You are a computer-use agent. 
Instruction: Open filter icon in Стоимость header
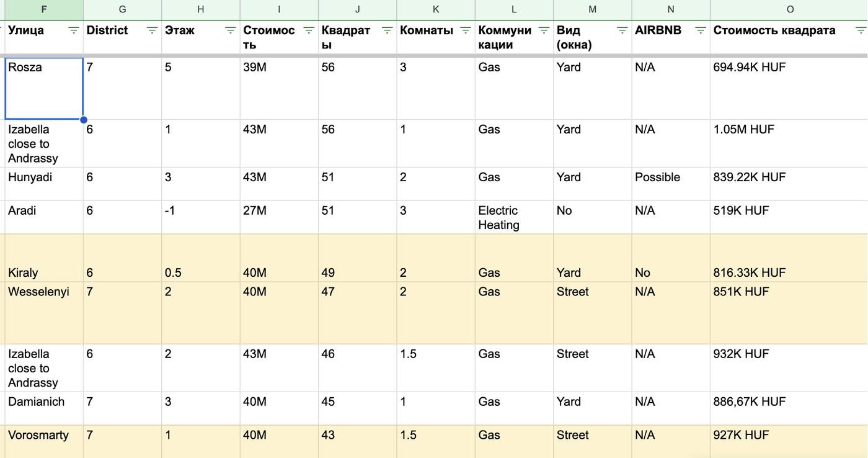pyautogui.click(x=308, y=30)
